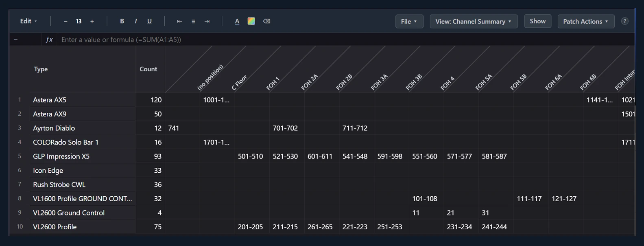Viewport: 644px width, 246px height.
Task: Select the count cell 75
Action: (x=150, y=227)
